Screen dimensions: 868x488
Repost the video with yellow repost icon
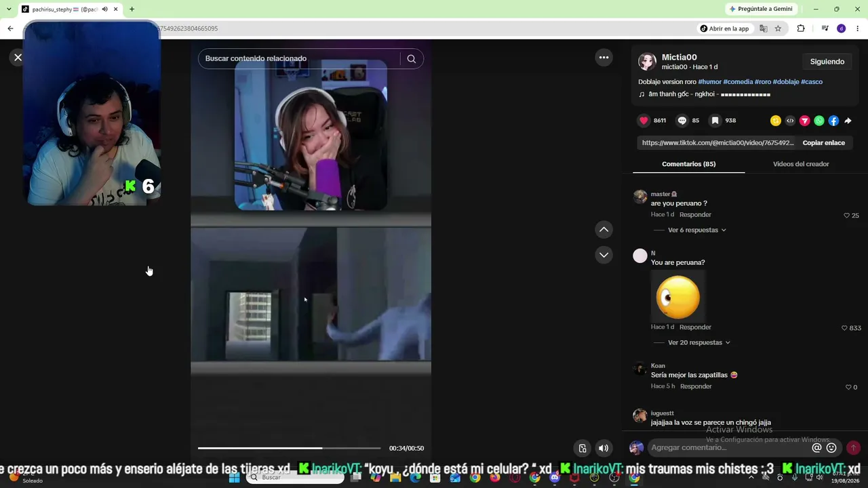[776, 121]
